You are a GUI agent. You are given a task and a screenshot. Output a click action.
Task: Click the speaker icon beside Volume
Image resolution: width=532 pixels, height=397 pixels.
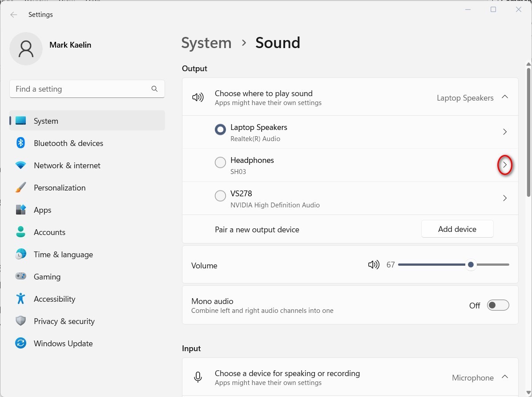(374, 264)
